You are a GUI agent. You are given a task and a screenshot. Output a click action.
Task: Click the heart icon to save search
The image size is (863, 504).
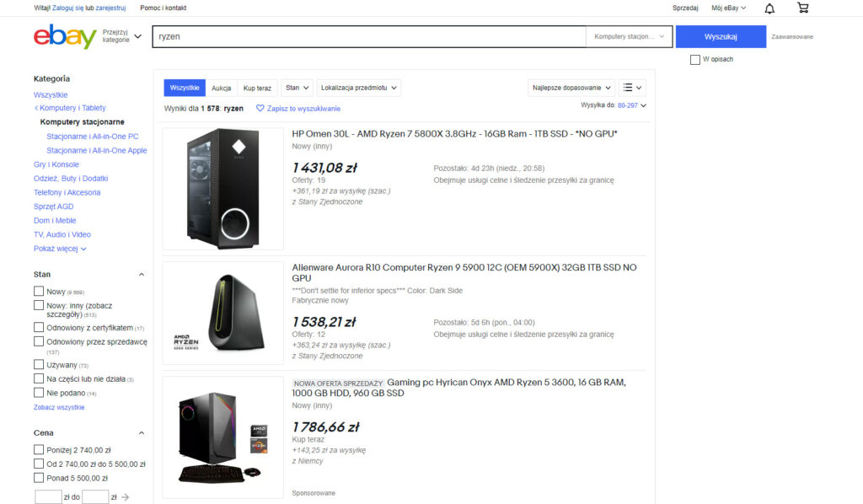[x=260, y=109]
